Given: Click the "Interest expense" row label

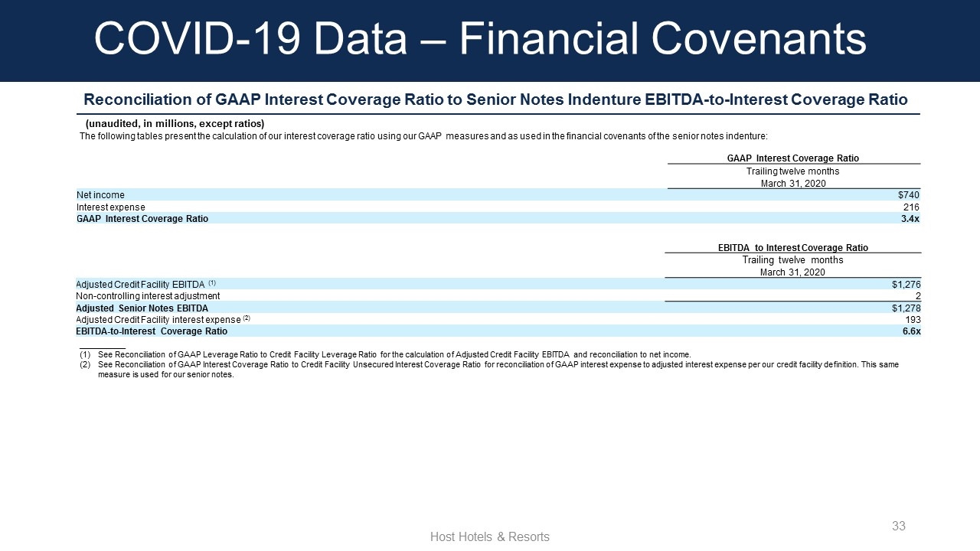Looking at the screenshot, I should 111,207.
